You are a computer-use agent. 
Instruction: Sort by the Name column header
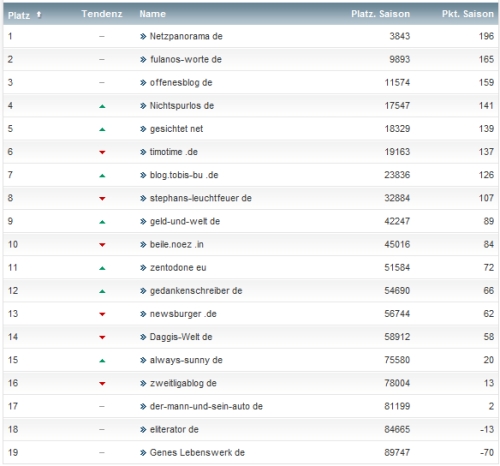[x=152, y=14]
